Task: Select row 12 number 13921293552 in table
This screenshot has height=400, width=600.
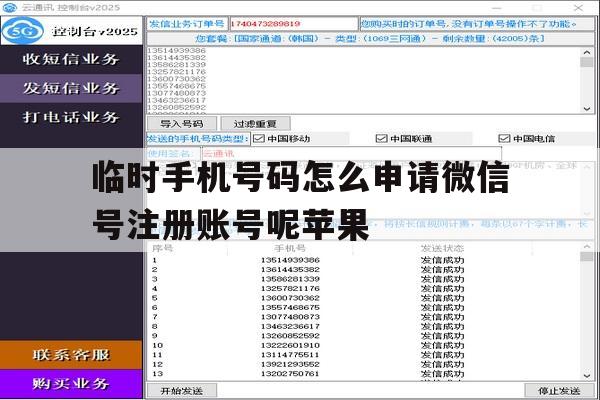Action: (290, 364)
